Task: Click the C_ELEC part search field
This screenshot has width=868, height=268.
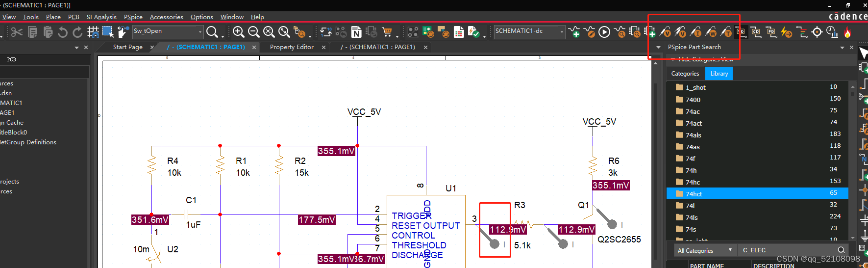Action: tap(787, 250)
